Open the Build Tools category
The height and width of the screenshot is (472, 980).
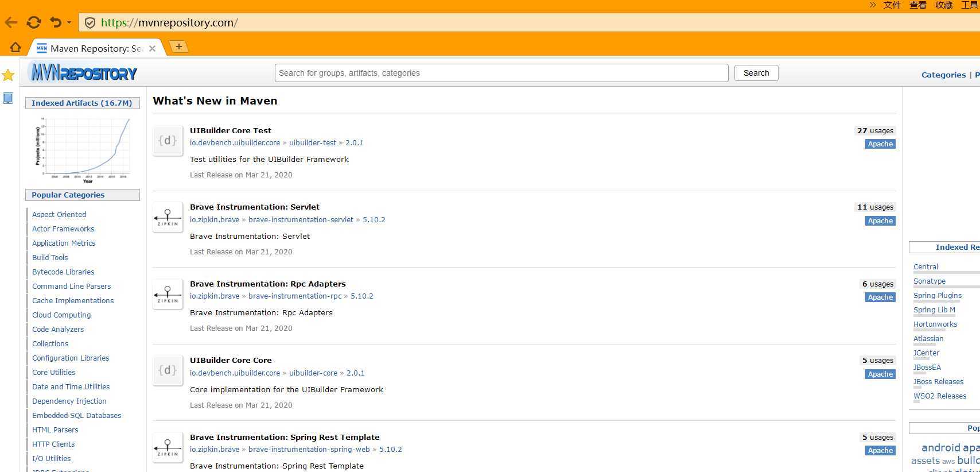(x=50, y=258)
